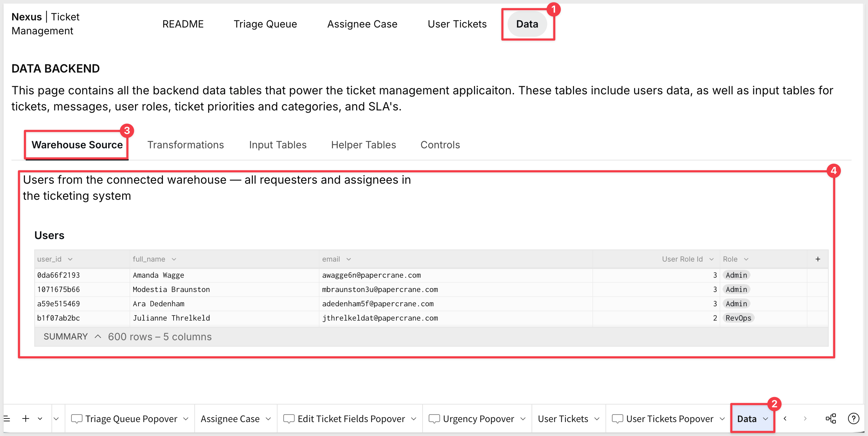Viewport: 868px width, 436px height.
Task: Open User Tickets page menu chevron
Action: (597, 418)
